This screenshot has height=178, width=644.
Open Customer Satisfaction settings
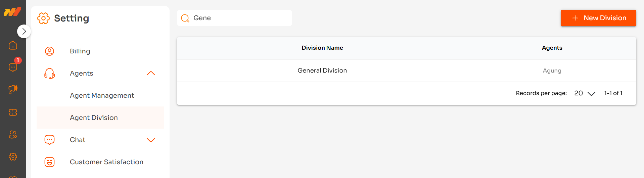coord(106,162)
